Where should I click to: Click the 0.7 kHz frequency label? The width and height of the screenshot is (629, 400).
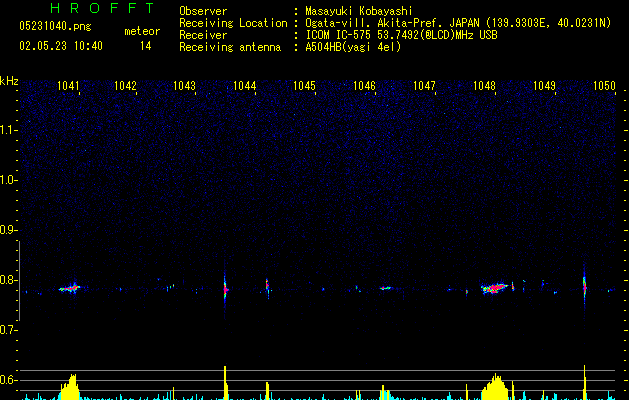click(8, 330)
